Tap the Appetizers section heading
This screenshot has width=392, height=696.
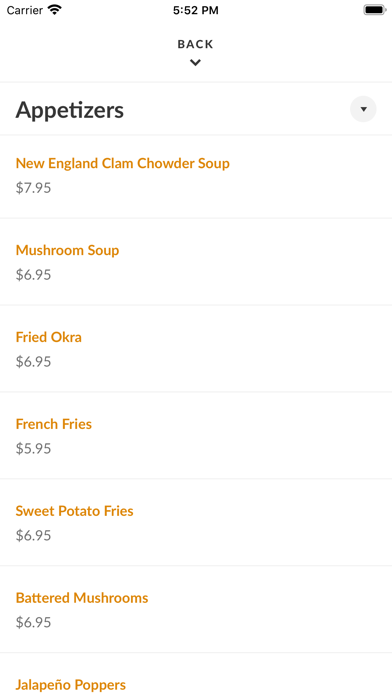70,110
